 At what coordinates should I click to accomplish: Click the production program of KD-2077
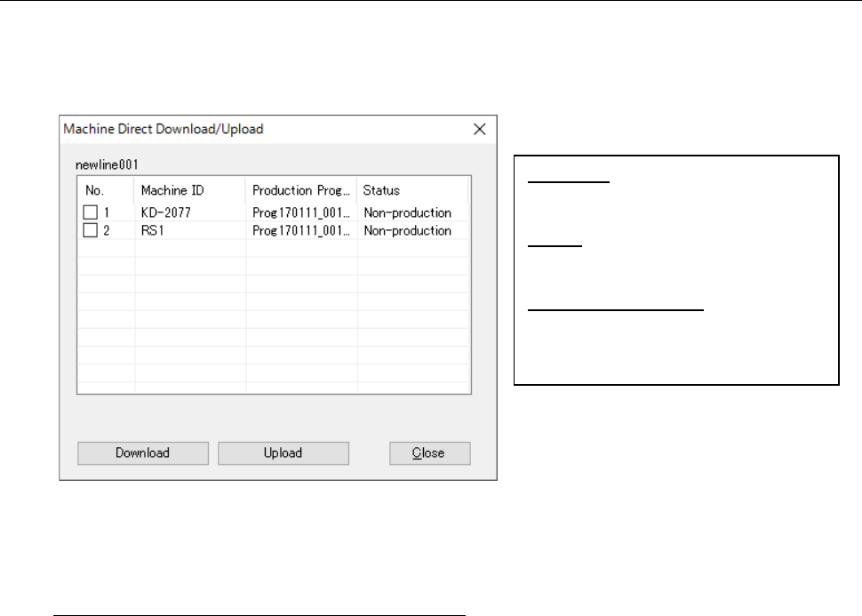click(x=301, y=213)
